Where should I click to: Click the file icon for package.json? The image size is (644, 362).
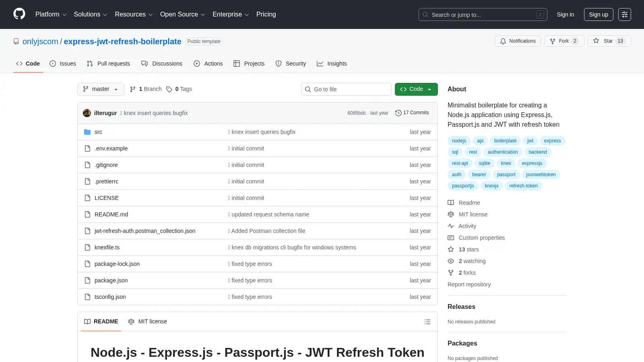87,280
